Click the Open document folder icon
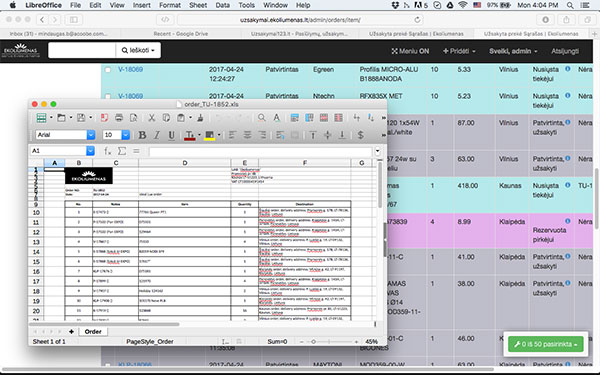 (61, 118)
